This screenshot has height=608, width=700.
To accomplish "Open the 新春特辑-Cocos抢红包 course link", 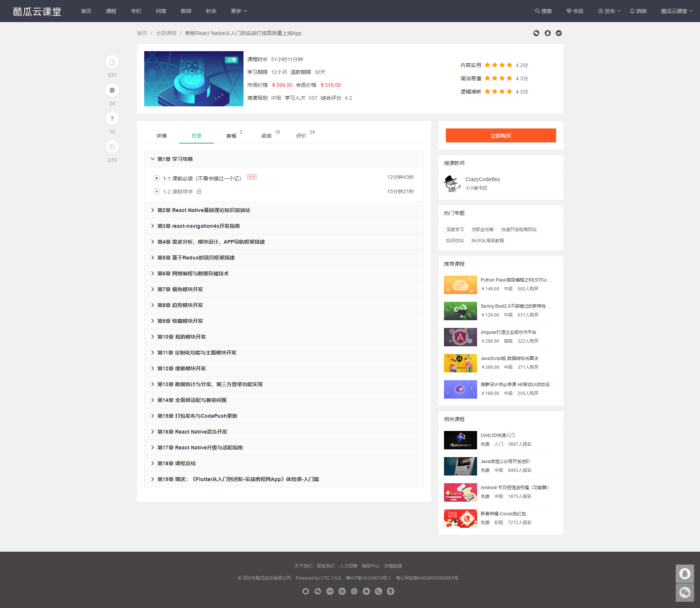I will [x=503, y=514].
